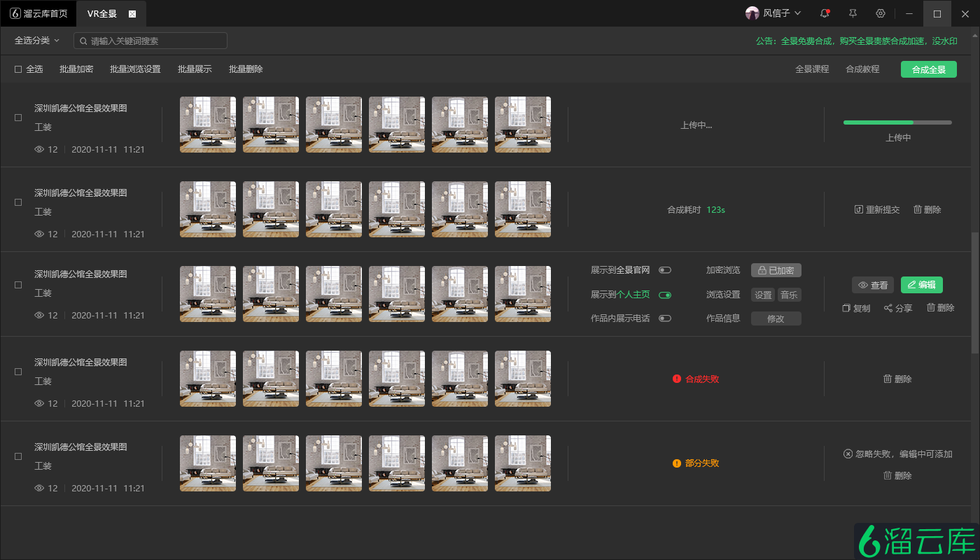Click the orange 部分失败 warning status

696,463
